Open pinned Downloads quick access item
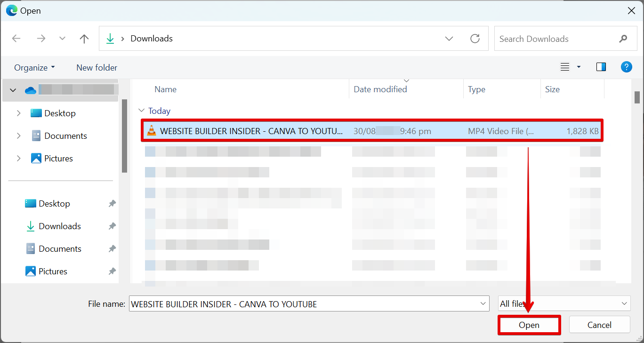 [53, 226]
